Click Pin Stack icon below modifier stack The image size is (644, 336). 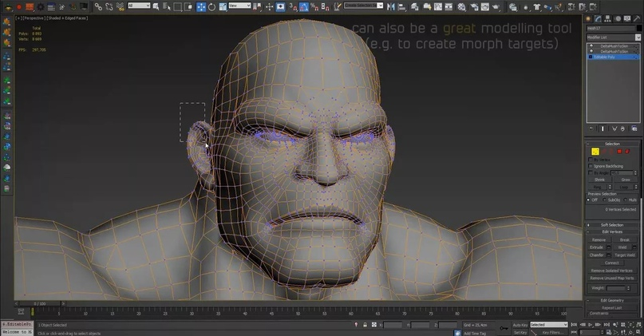591,128
